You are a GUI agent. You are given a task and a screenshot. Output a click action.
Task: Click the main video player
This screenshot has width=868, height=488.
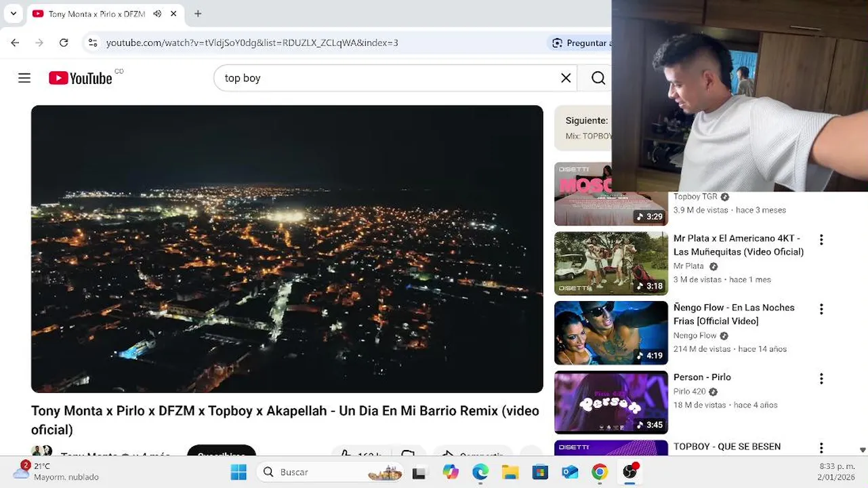pos(287,249)
